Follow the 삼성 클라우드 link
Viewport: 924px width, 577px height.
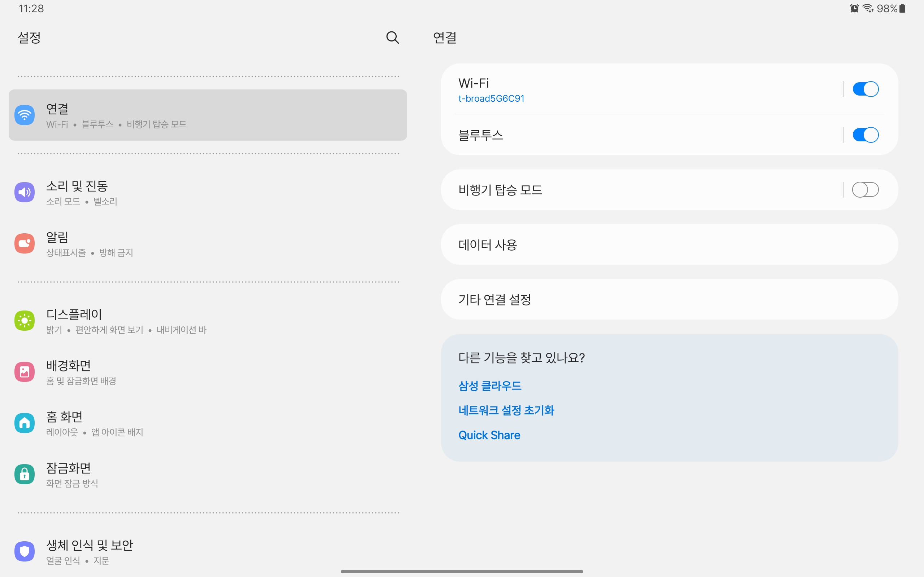[489, 386]
